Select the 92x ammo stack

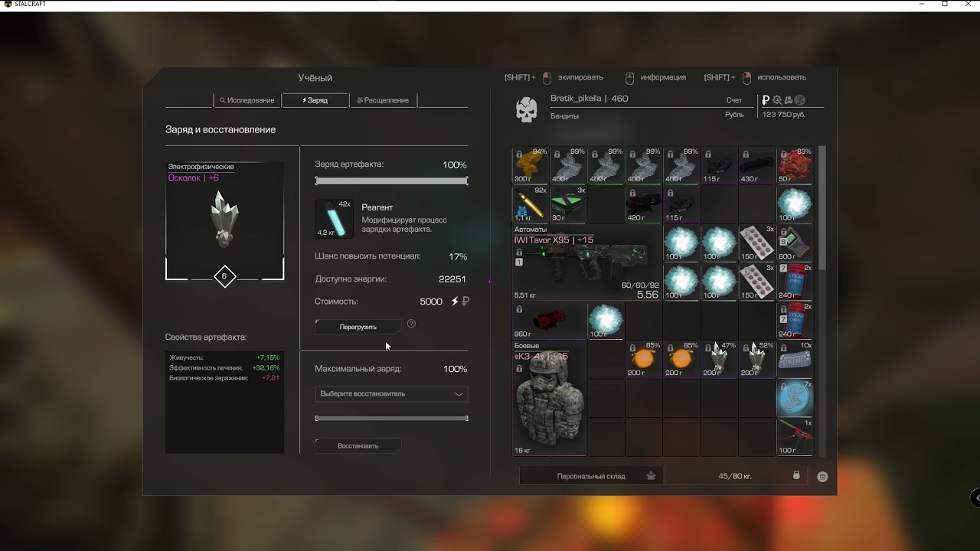(530, 204)
